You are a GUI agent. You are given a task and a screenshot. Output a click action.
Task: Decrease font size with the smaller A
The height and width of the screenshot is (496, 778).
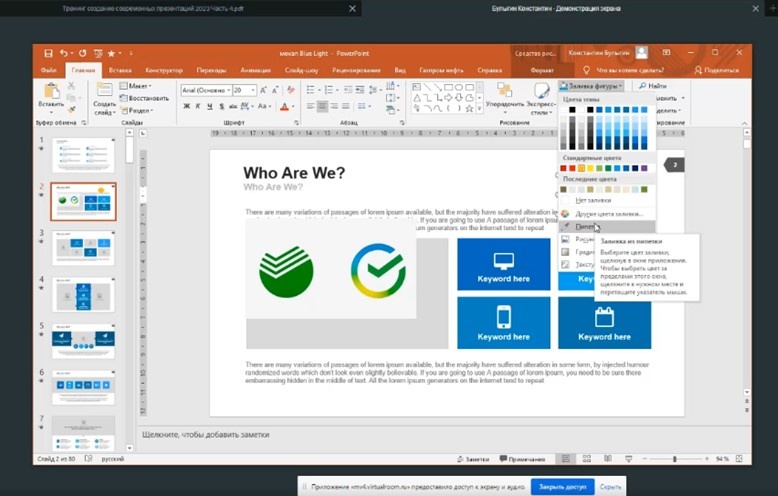(274, 90)
